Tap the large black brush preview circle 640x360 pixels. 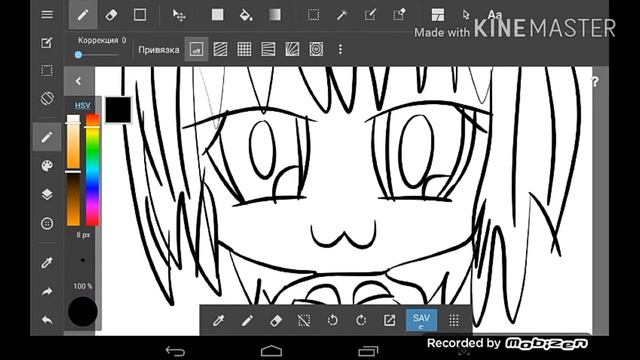pyautogui.click(x=82, y=311)
